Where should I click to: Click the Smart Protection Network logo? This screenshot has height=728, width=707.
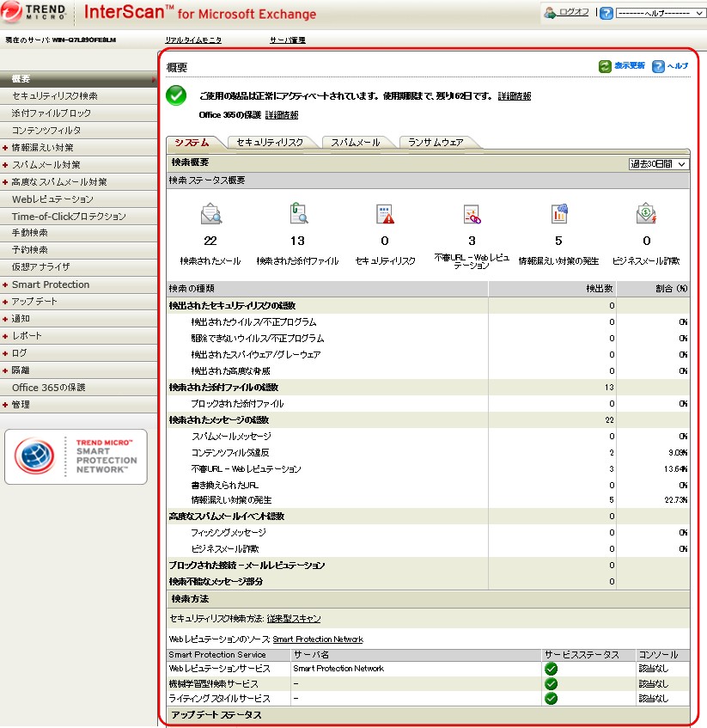click(x=76, y=456)
